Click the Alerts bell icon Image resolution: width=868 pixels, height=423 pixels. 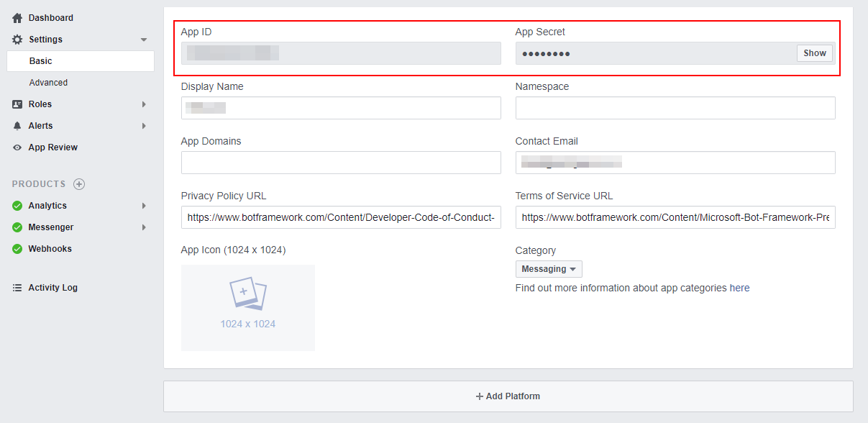(x=17, y=126)
